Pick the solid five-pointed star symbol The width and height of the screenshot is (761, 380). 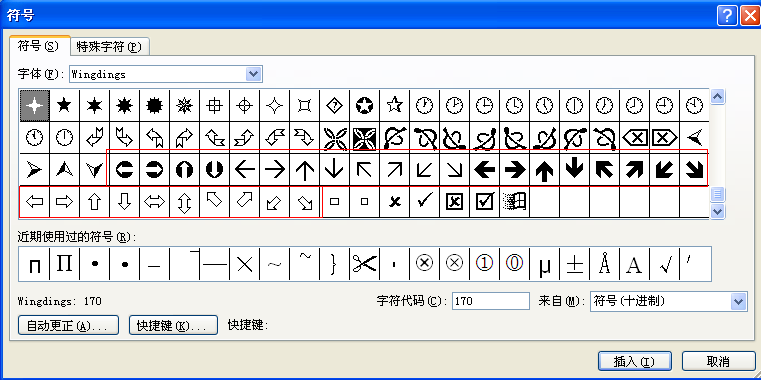64,105
